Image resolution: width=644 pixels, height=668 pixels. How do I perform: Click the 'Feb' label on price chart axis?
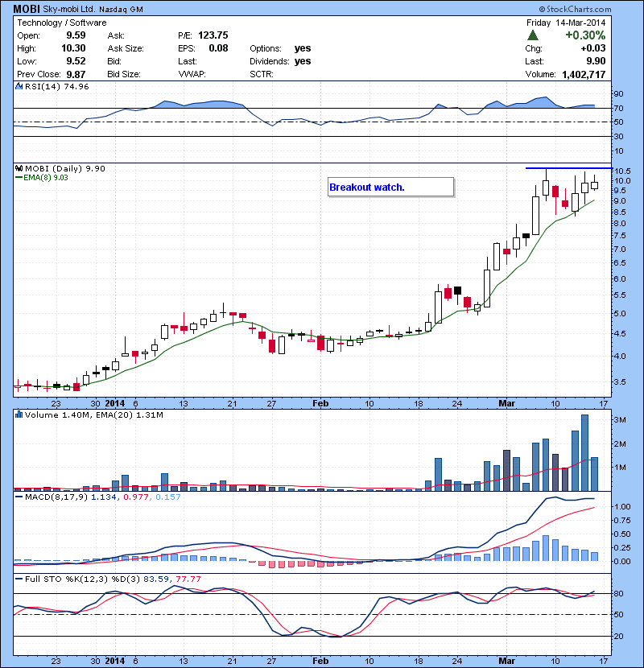(x=320, y=403)
